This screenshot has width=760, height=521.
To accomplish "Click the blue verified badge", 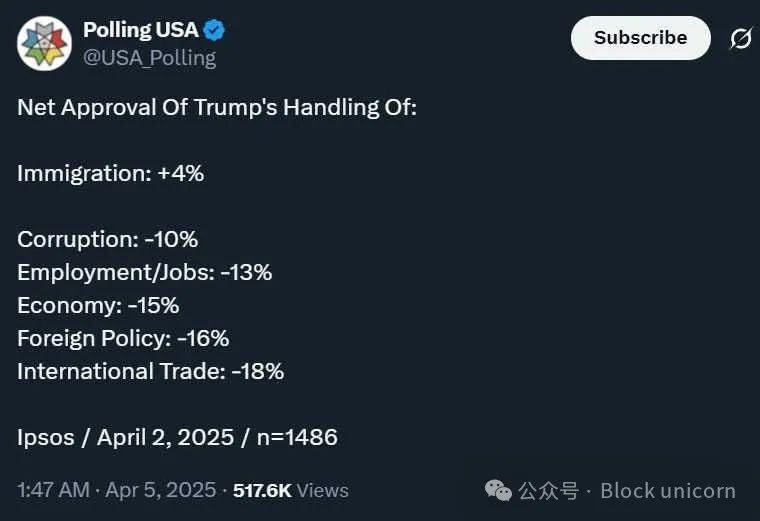I will click(215, 31).
